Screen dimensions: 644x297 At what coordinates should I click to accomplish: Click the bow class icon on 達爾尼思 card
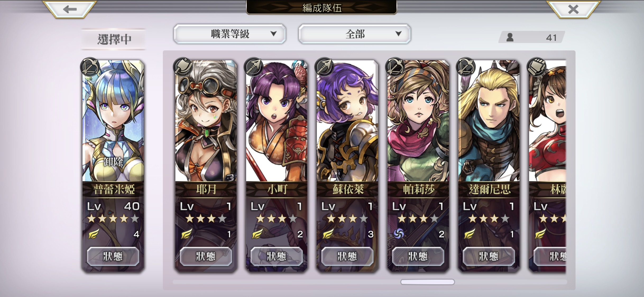pyautogui.click(x=466, y=67)
